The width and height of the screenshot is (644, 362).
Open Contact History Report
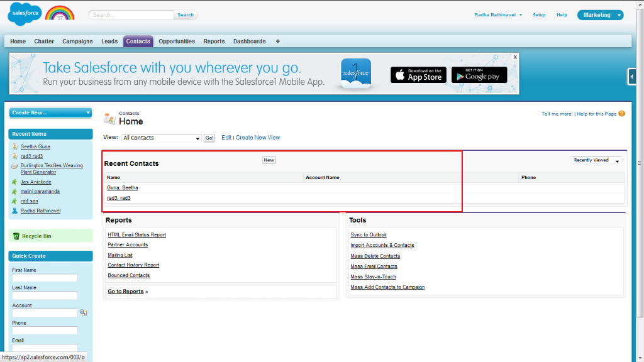[133, 265]
